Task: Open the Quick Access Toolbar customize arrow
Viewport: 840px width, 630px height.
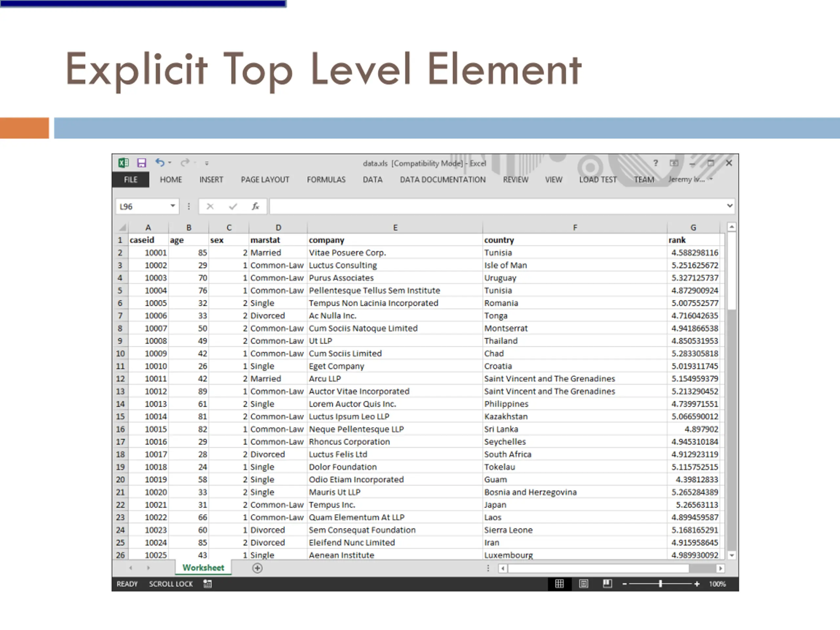Action: (x=207, y=163)
